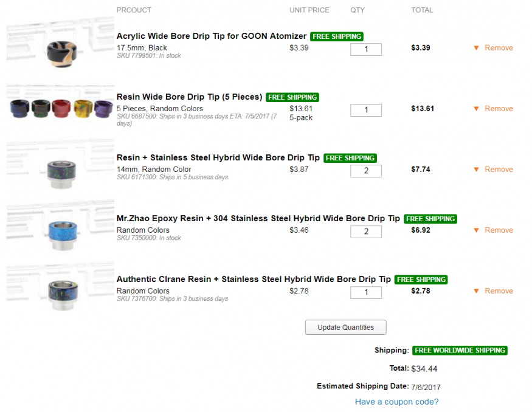Focus quantity field for Acrylic GOON drip tip

(366, 49)
